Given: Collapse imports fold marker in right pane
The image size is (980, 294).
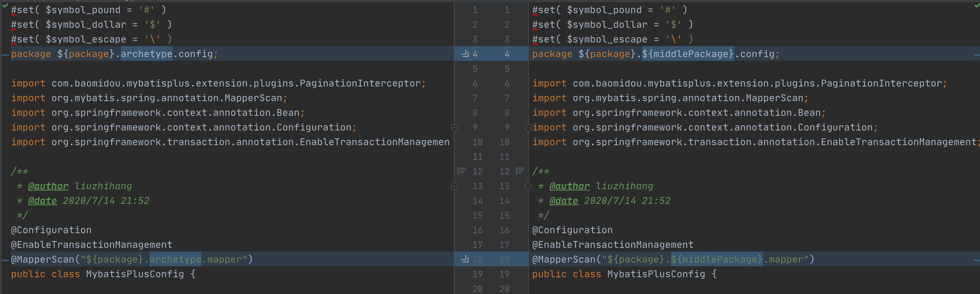Looking at the screenshot, I should coord(528,128).
